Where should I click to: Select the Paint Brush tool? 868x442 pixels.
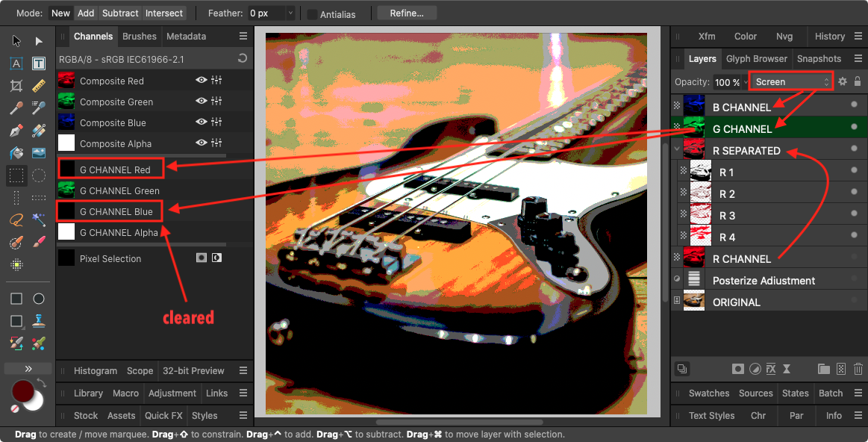coord(39,243)
